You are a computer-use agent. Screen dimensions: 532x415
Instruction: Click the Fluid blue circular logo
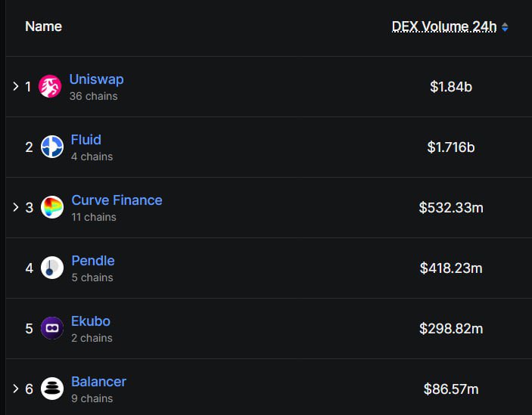point(52,147)
